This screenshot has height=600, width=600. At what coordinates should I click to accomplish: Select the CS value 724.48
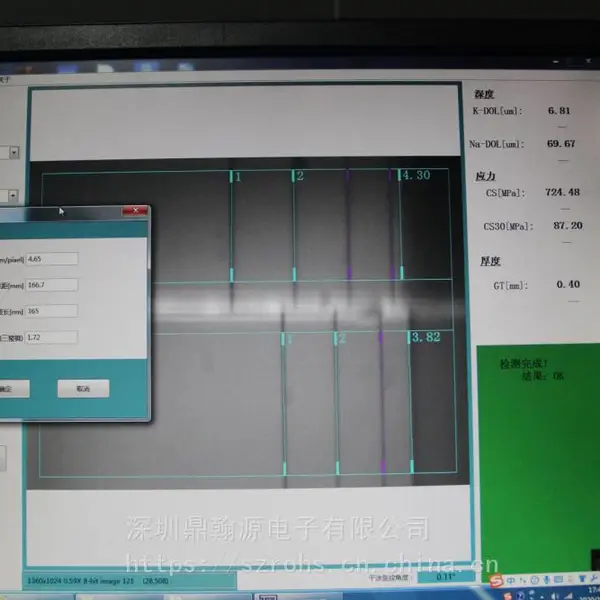562,192
